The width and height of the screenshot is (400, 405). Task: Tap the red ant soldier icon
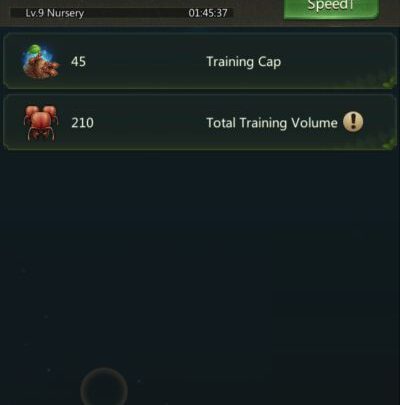(41, 123)
